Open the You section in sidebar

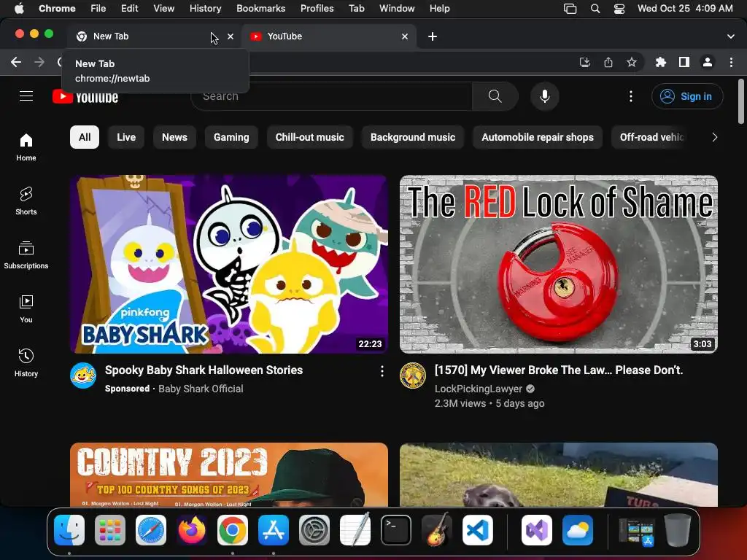(26, 309)
